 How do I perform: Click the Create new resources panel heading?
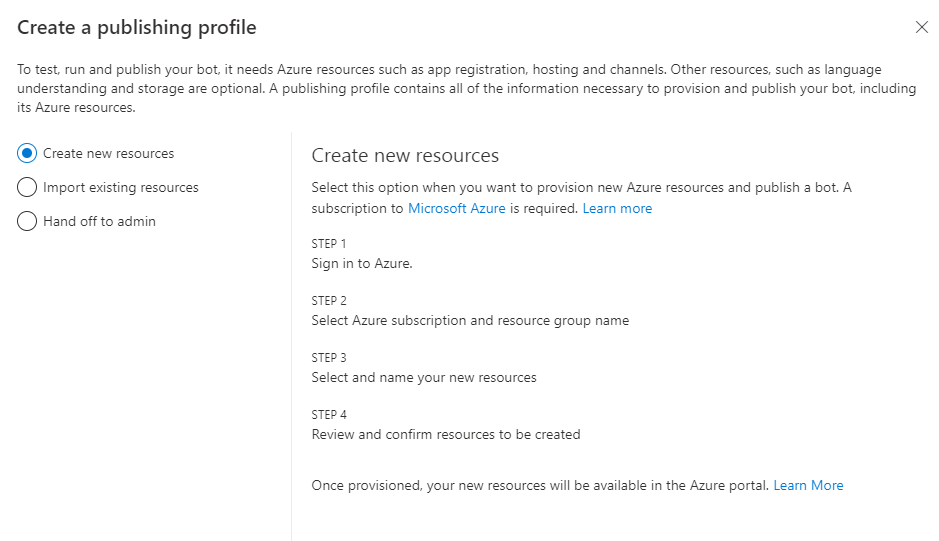coord(405,156)
